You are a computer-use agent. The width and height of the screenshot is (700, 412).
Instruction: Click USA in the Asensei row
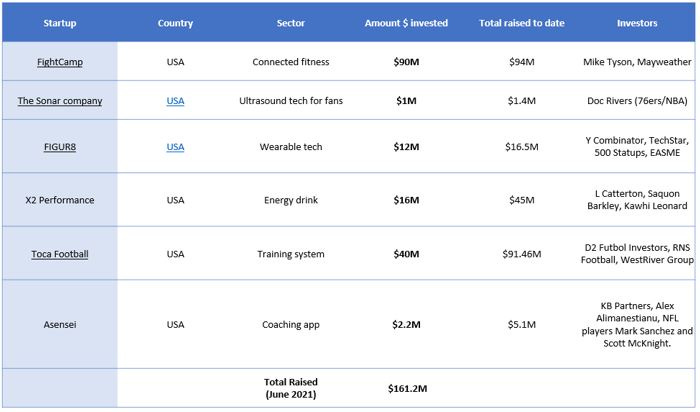click(x=175, y=325)
